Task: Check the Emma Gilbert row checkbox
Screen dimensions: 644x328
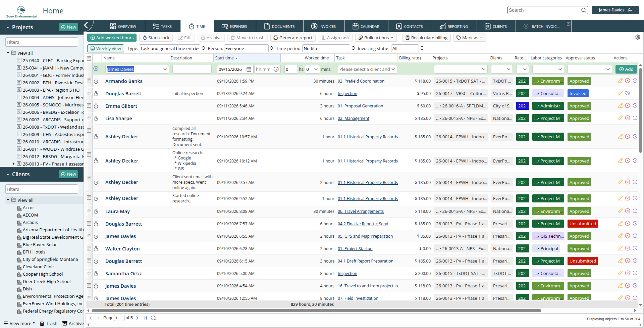Action: click(89, 106)
